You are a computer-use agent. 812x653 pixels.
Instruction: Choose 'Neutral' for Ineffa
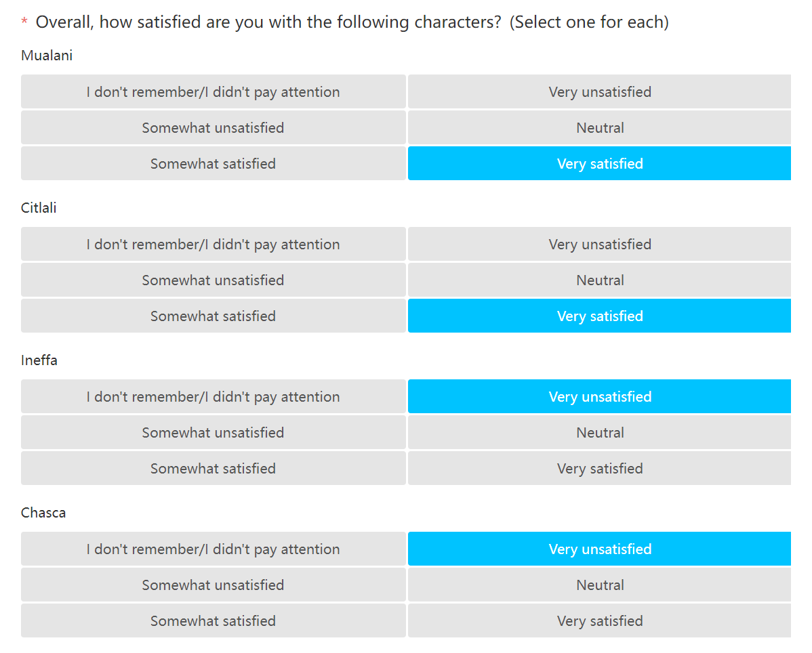click(x=599, y=432)
